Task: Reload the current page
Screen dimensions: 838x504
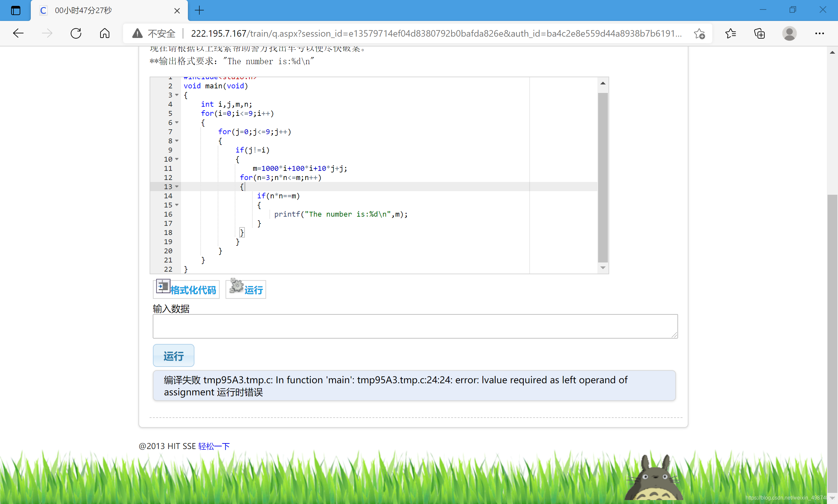Action: (76, 33)
